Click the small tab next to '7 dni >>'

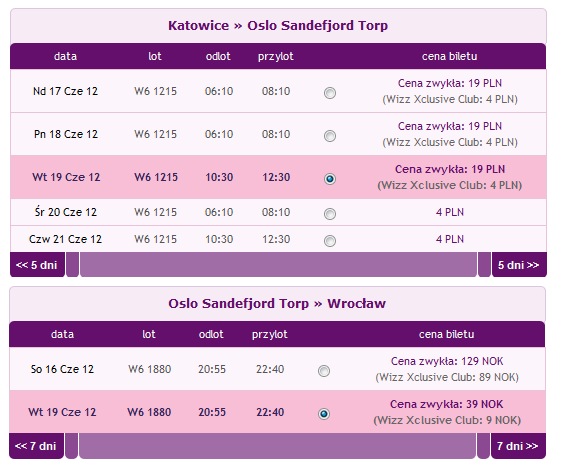coord(483,446)
